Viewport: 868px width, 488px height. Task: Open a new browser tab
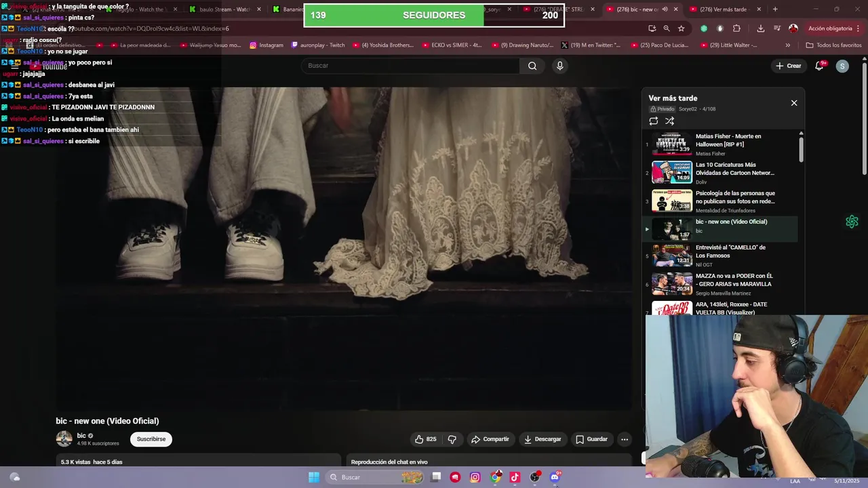[x=775, y=9]
